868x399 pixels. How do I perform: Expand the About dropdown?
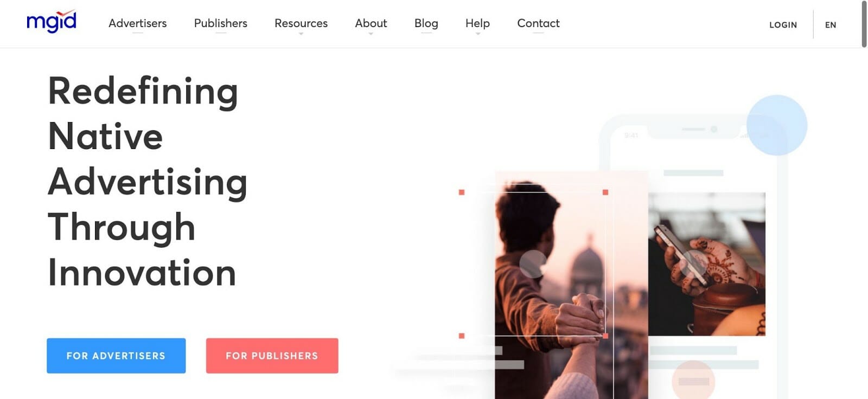(371, 23)
